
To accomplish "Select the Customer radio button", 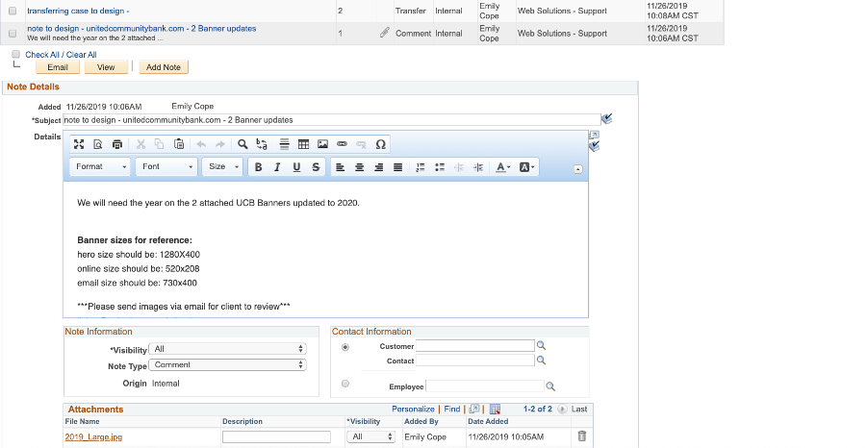I will point(345,347).
